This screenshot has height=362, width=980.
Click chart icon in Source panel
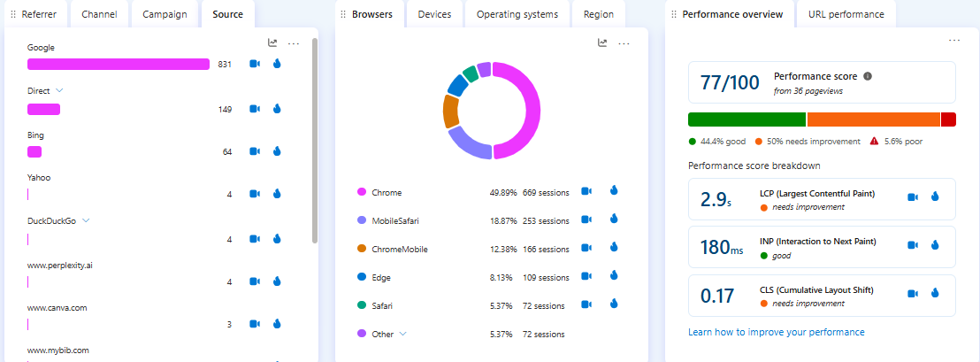[272, 42]
